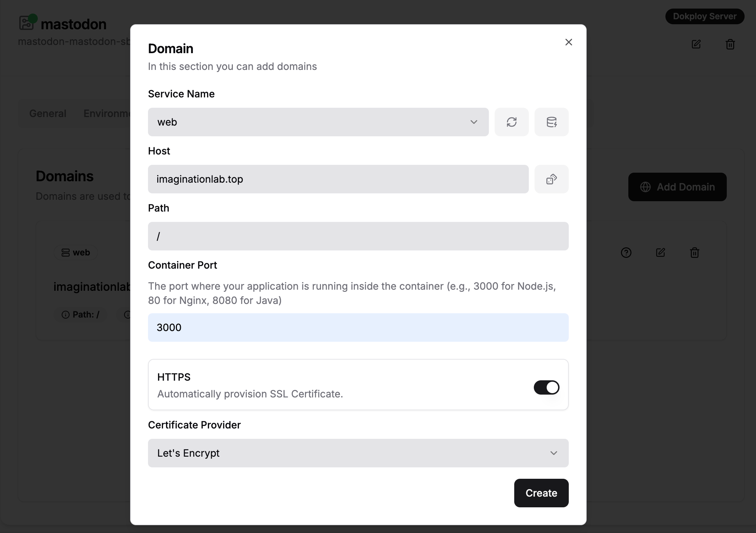This screenshot has height=533, width=756.
Task: Click the generate domain dice icon
Action: 551,179
